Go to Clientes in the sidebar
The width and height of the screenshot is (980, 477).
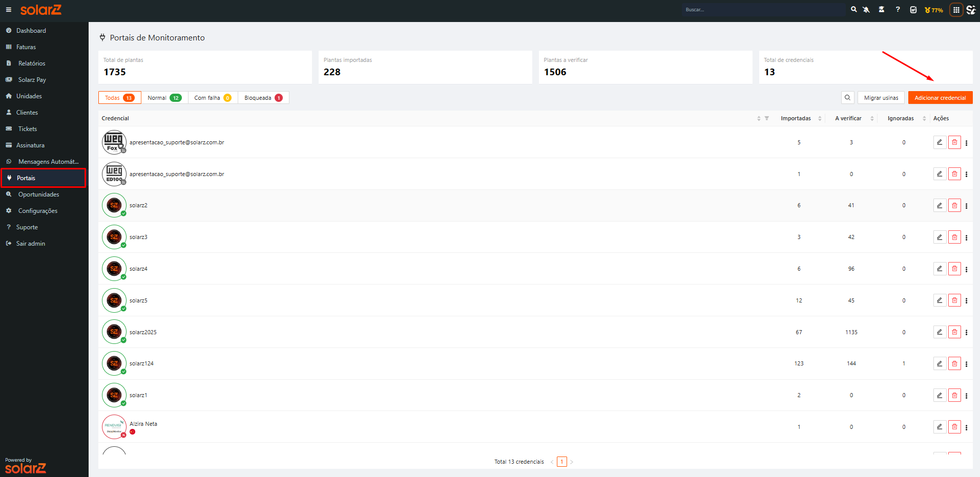tap(44, 113)
